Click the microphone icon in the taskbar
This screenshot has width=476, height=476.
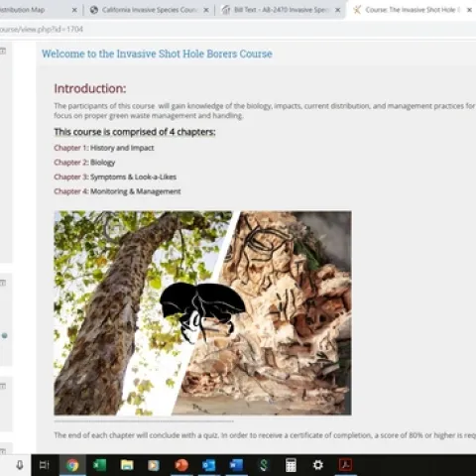pyautogui.click(x=20, y=465)
